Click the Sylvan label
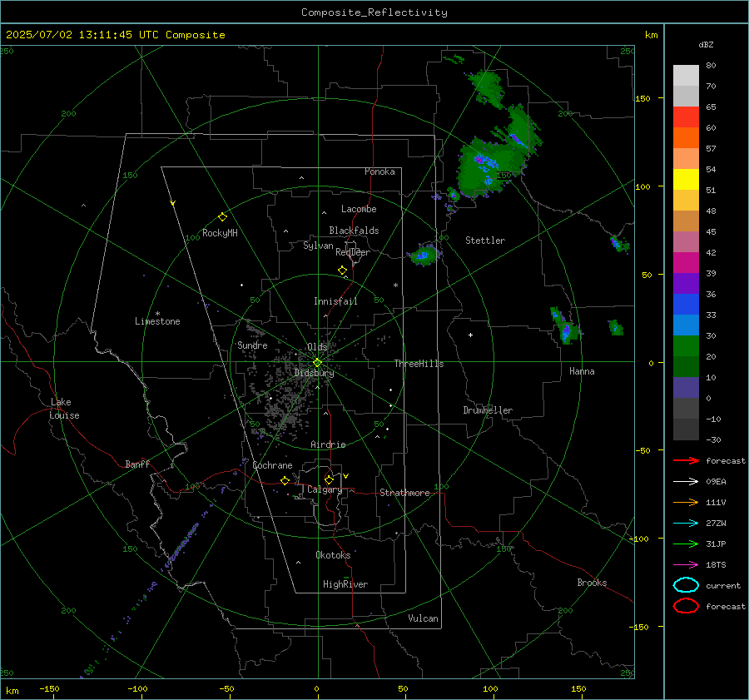This screenshot has height=700, width=749. pos(318,245)
